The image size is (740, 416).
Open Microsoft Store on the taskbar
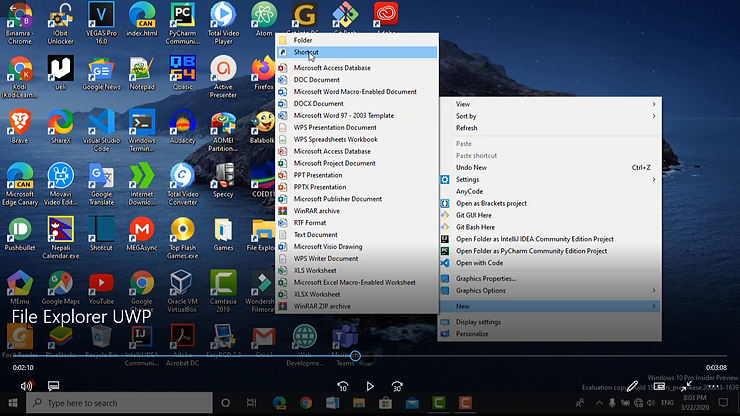(x=386, y=403)
